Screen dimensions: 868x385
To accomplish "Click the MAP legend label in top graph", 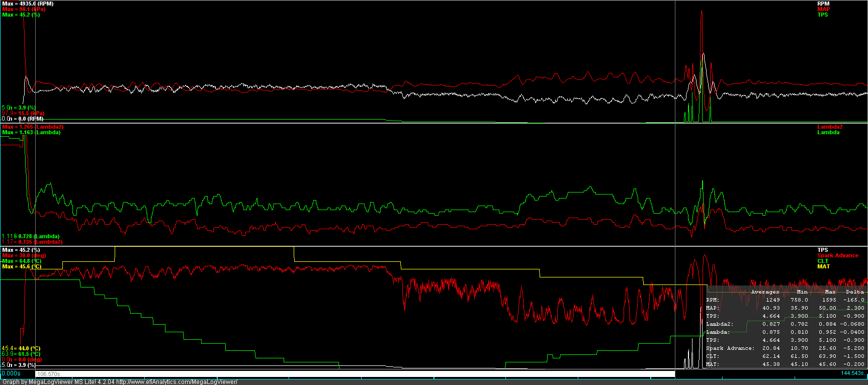I will pyautogui.click(x=823, y=9).
